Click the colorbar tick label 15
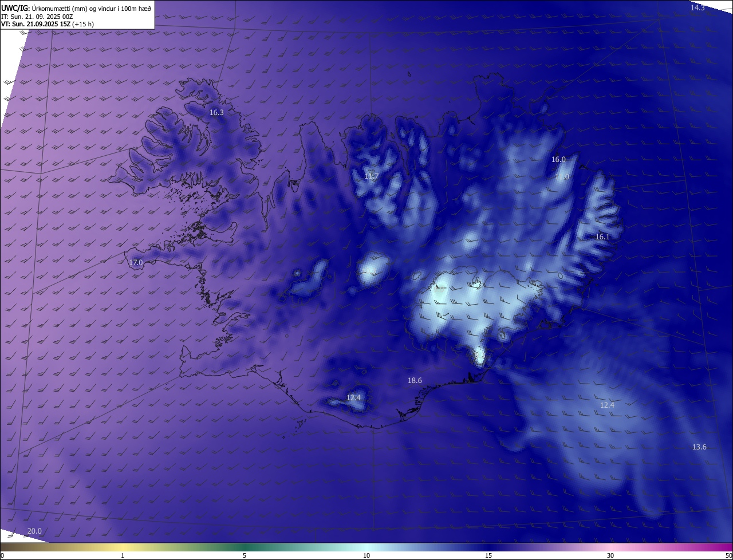Image resolution: width=733 pixels, height=560 pixels. click(488, 555)
